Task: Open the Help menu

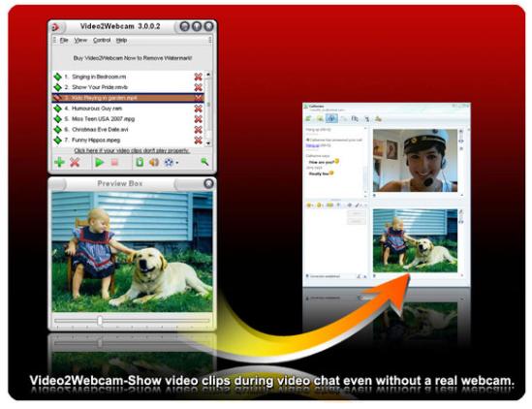Action: point(121,40)
